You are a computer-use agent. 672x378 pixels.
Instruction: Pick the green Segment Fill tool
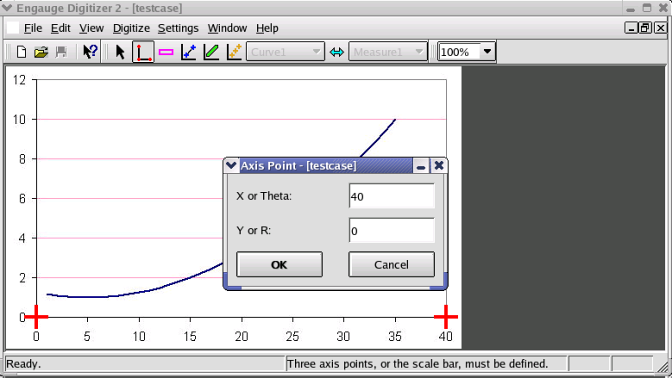(212, 52)
